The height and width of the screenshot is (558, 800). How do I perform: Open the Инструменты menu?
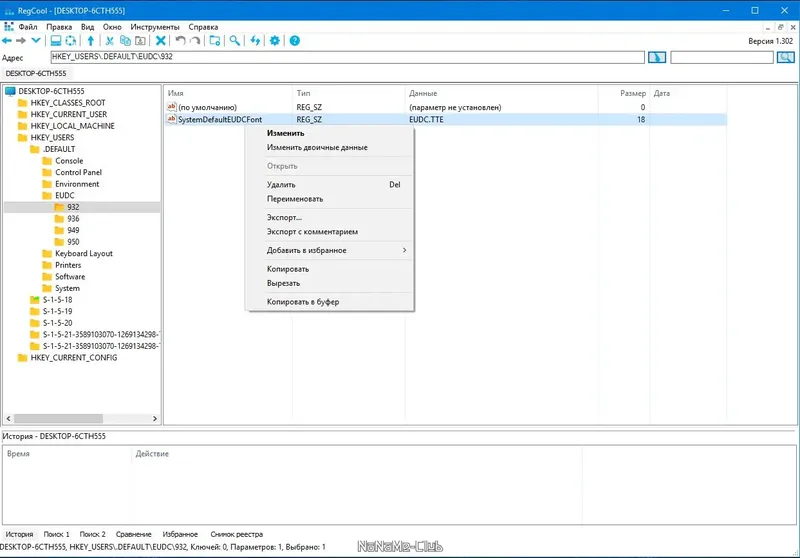(x=155, y=27)
